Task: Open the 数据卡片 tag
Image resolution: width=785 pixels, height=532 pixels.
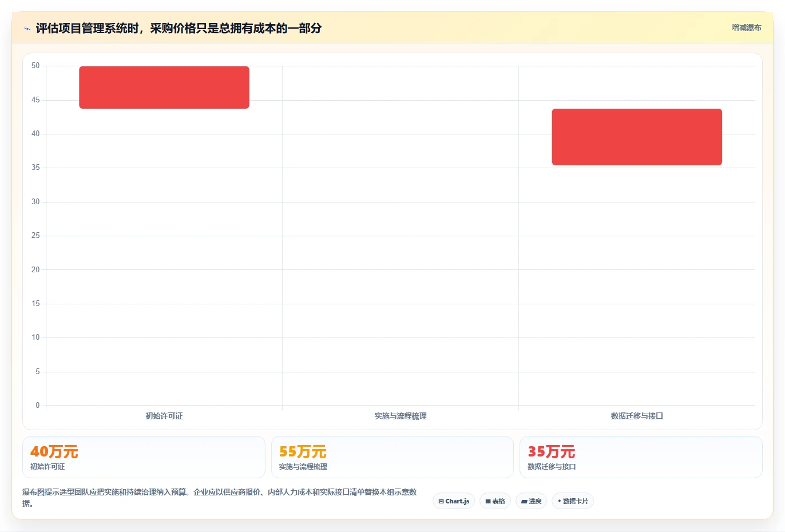Action: coord(572,501)
